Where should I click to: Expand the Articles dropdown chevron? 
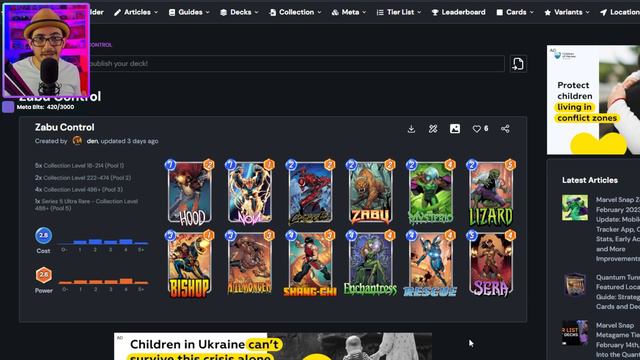point(156,13)
